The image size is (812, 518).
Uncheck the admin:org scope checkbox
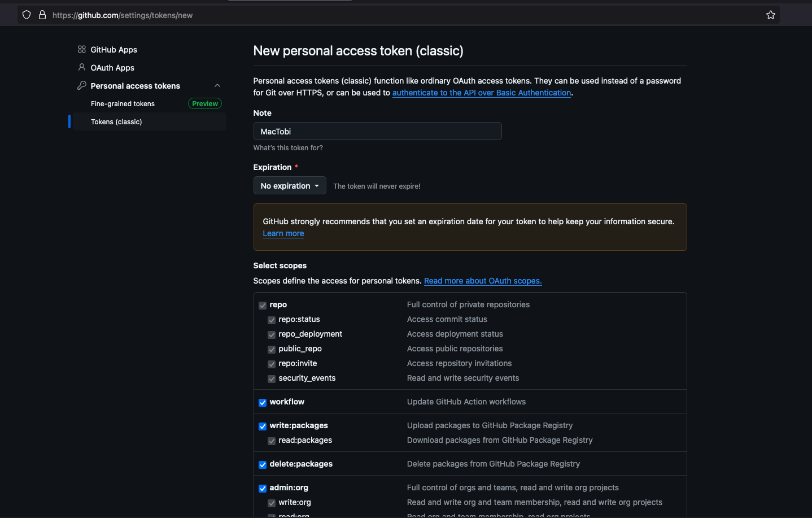263,489
